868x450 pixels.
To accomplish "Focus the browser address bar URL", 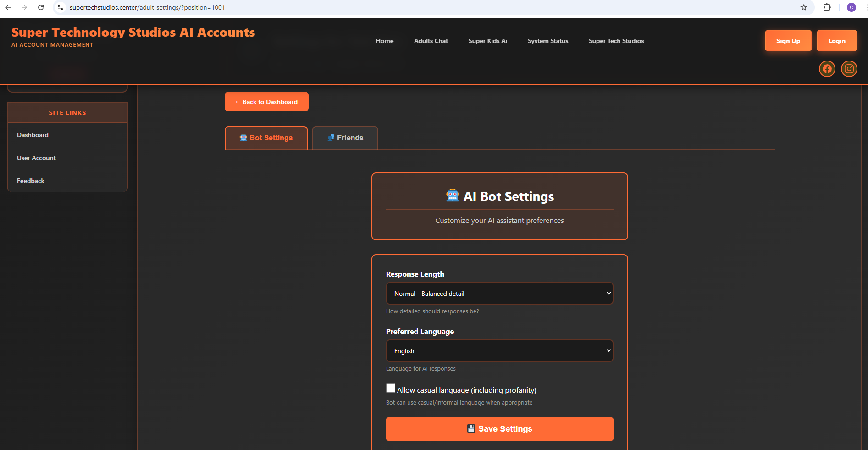I will (x=147, y=7).
